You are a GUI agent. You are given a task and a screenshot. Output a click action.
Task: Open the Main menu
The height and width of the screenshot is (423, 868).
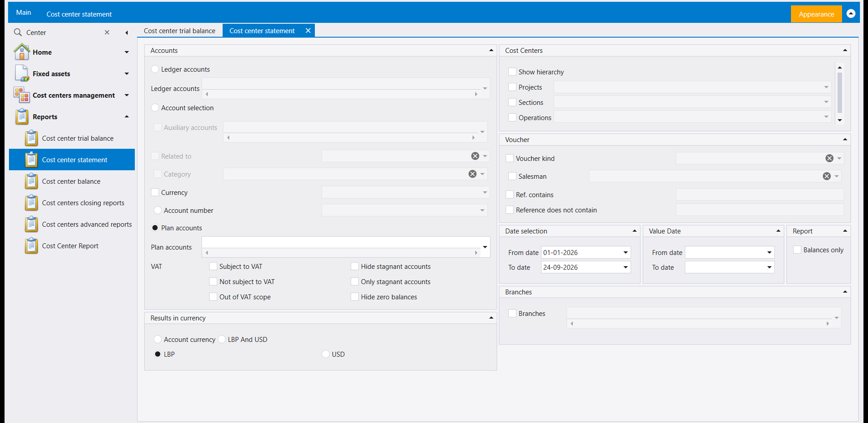click(23, 13)
